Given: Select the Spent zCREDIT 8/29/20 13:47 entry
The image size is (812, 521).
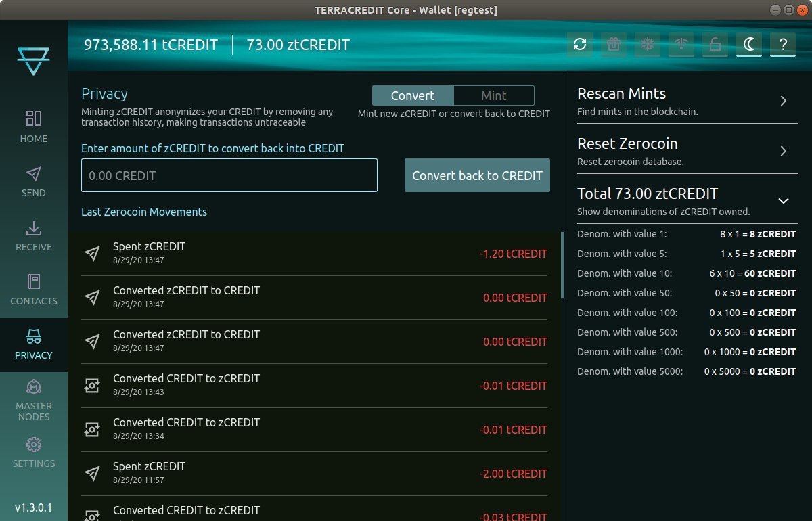Looking at the screenshot, I should point(314,254).
